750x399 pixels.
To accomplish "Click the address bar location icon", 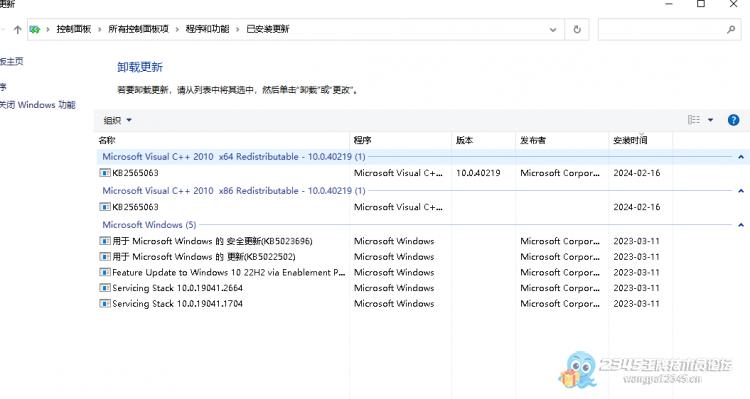I will [34, 29].
